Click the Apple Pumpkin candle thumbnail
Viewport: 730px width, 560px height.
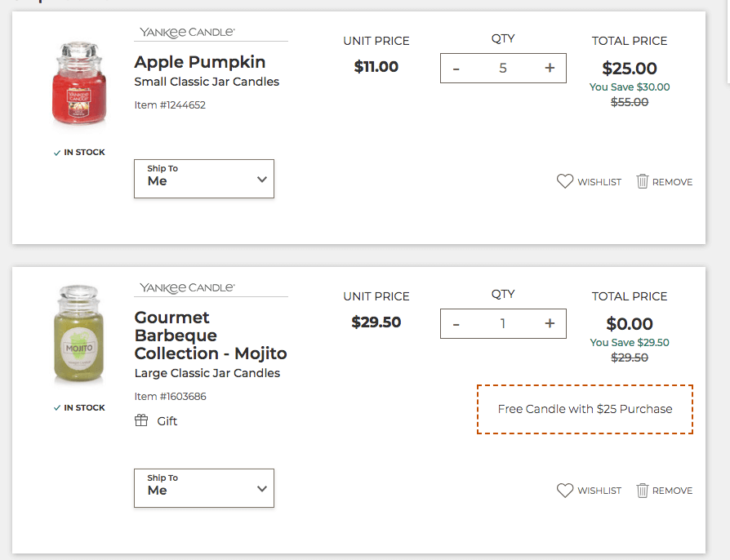[x=79, y=85]
